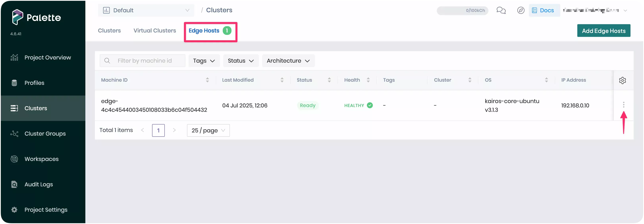Select the Cluster Groups sidebar icon
The height and width of the screenshot is (224, 644).
coord(14,134)
